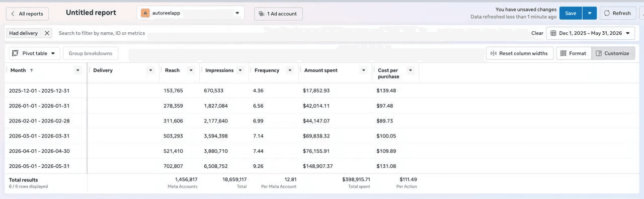644x199 pixels.
Task: Click the reach value 153,765
Action: pyautogui.click(x=173, y=91)
